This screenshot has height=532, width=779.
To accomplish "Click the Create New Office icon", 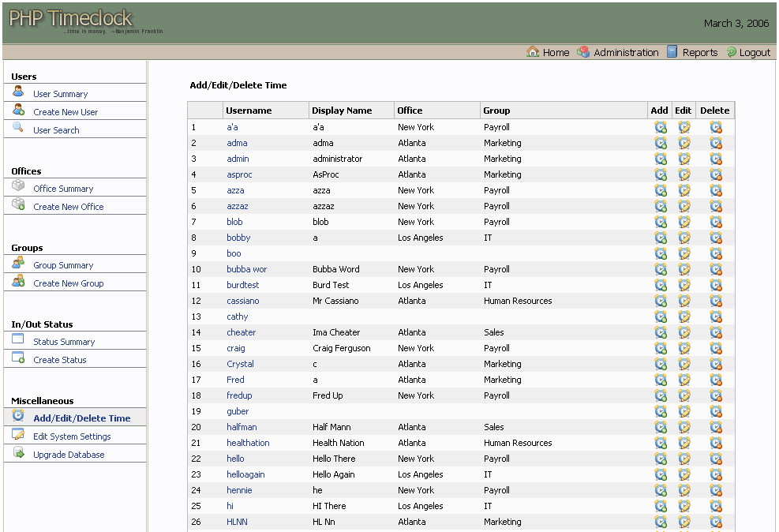I will point(17,204).
